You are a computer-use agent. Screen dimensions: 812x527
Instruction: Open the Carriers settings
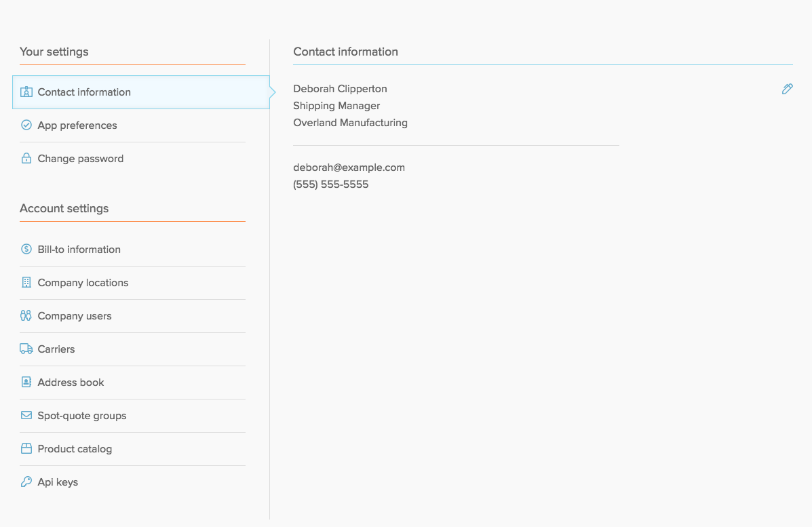[x=132, y=349]
